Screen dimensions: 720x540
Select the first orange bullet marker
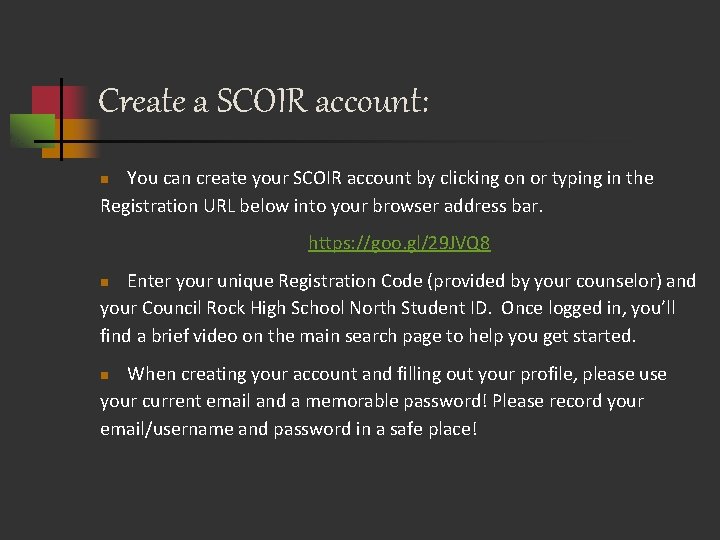click(x=105, y=179)
